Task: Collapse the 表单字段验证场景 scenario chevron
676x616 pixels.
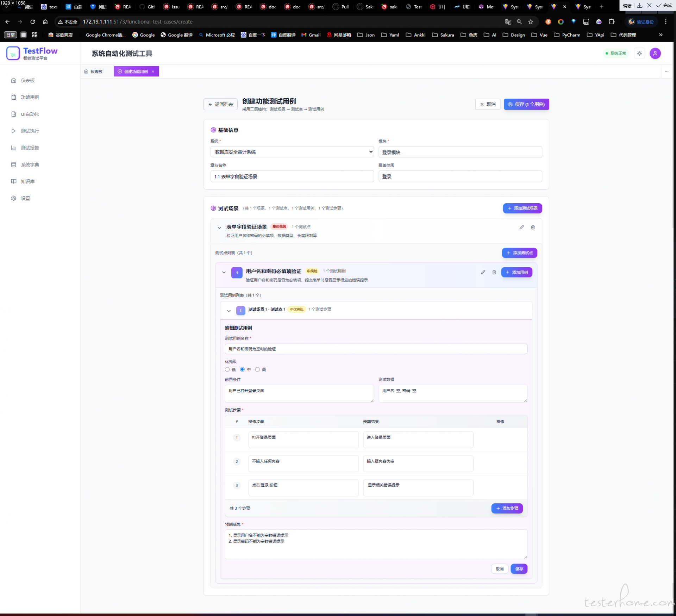Action: (x=219, y=228)
